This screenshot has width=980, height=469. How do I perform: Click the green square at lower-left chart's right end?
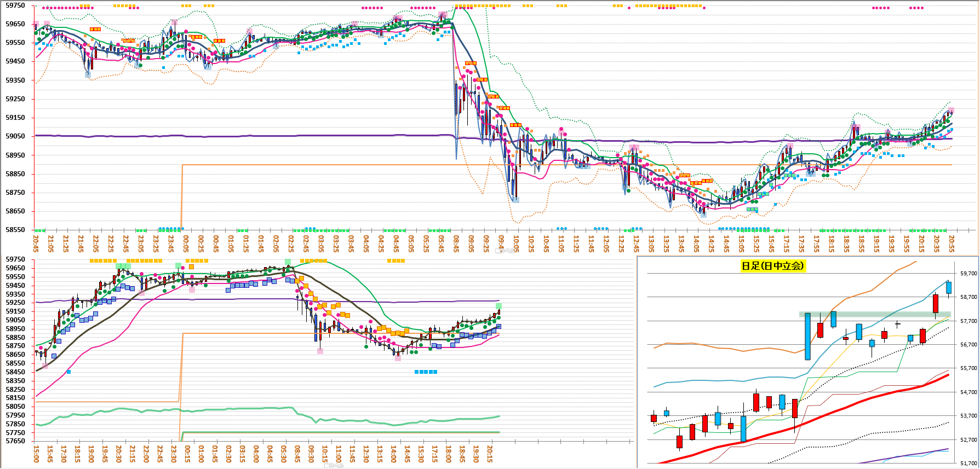click(498, 306)
